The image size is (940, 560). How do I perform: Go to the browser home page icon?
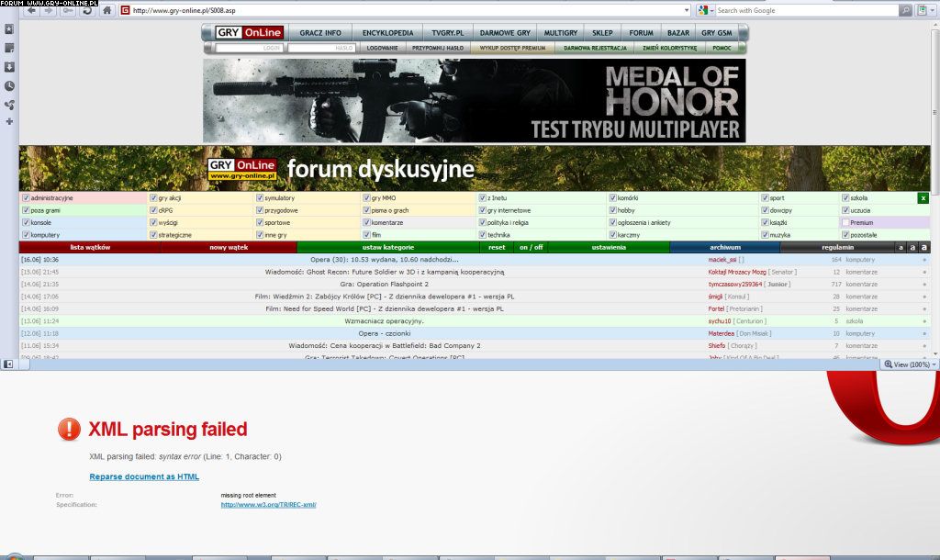(106, 10)
